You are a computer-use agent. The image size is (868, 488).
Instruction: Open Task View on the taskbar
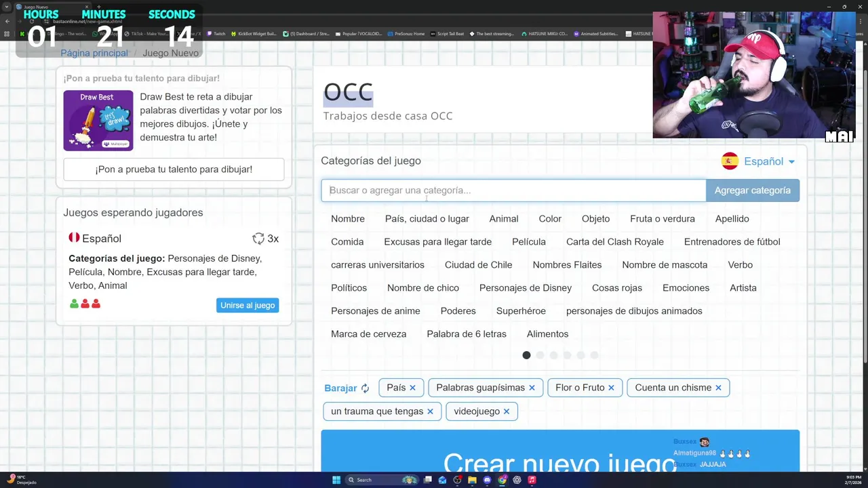pos(428,480)
